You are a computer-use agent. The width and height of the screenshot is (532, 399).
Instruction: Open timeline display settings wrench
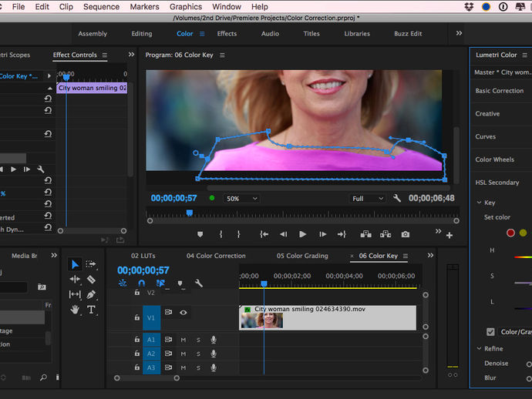click(x=199, y=283)
